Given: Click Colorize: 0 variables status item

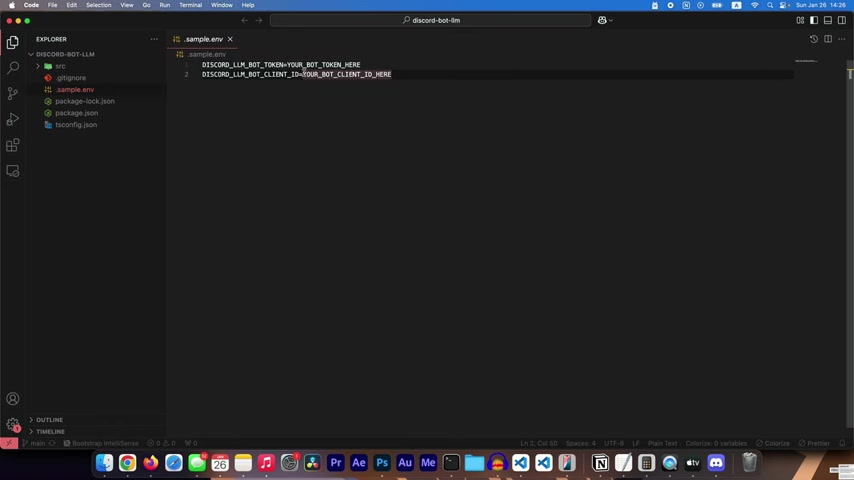Looking at the screenshot, I should [716, 443].
